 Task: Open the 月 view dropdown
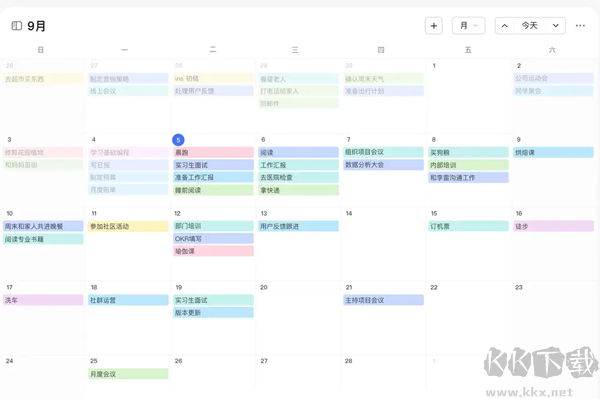[468, 26]
